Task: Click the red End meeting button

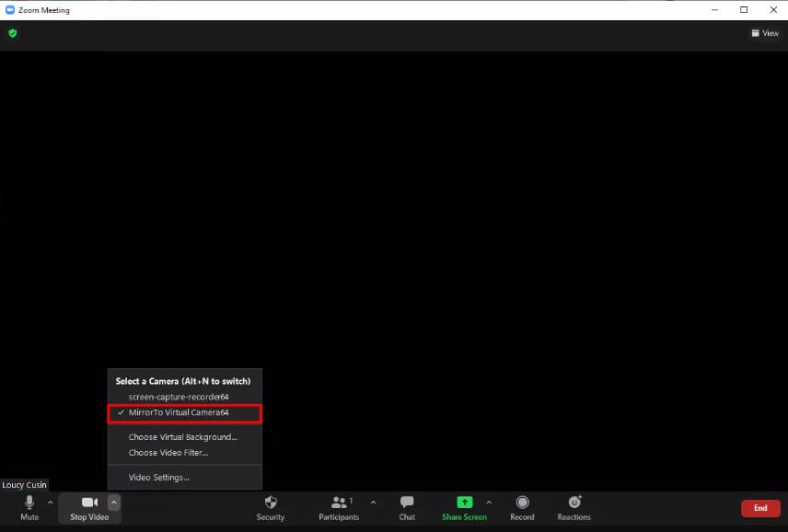Action: 760,508
